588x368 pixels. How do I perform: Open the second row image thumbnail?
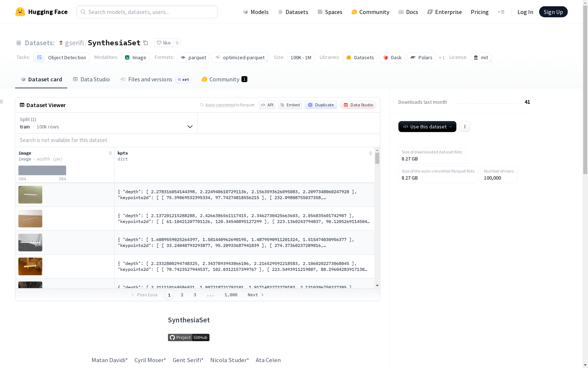[x=30, y=219]
